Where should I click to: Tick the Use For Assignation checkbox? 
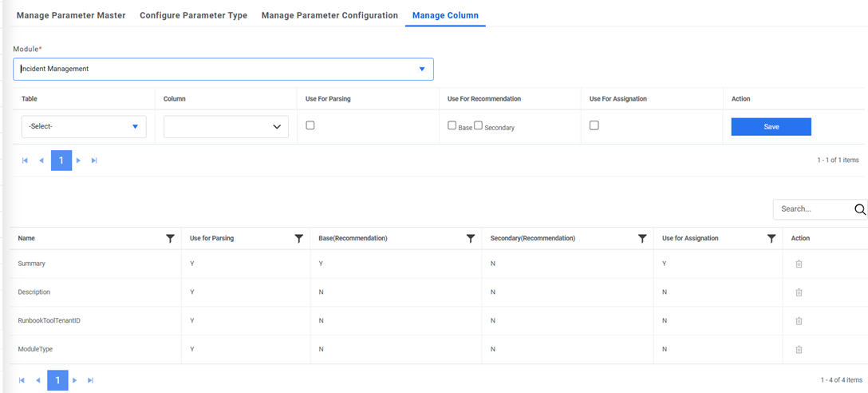[x=594, y=125]
